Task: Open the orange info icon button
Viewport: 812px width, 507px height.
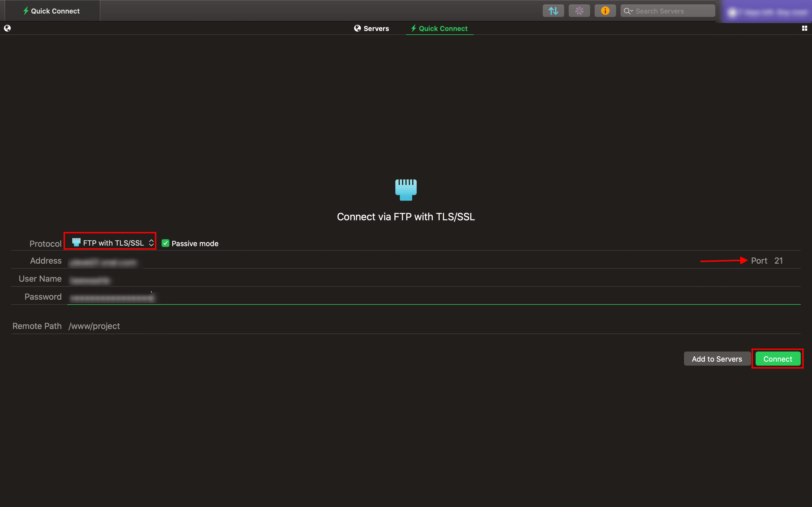Action: coord(605,11)
